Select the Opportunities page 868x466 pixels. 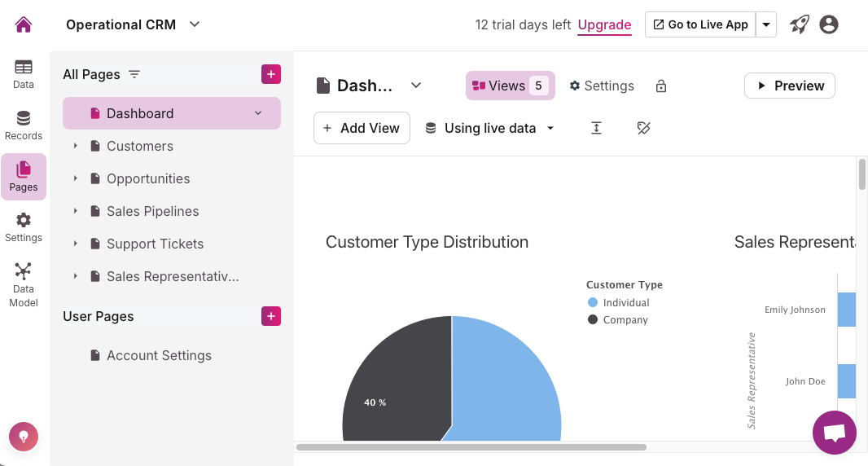(148, 178)
